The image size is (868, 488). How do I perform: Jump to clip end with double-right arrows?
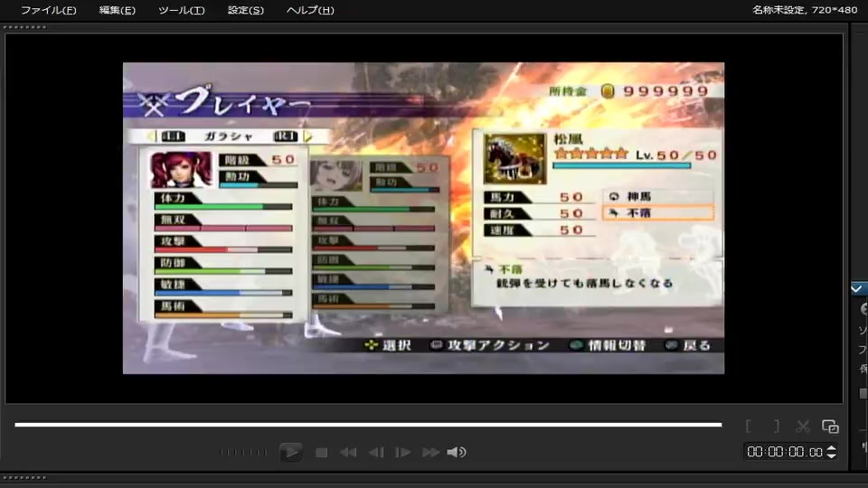(x=430, y=453)
